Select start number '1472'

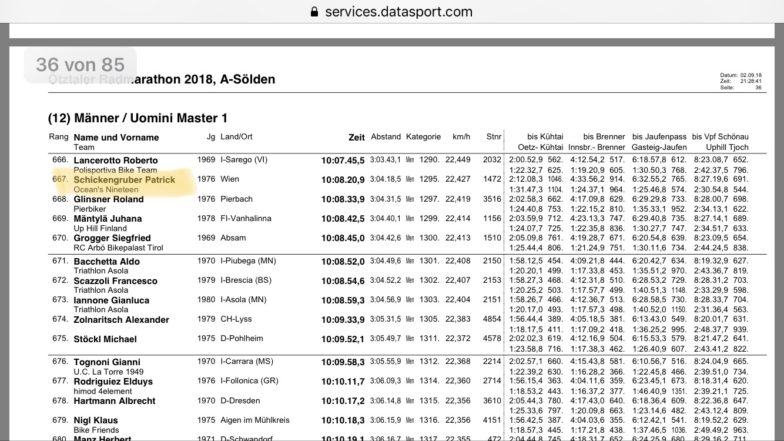coord(492,179)
